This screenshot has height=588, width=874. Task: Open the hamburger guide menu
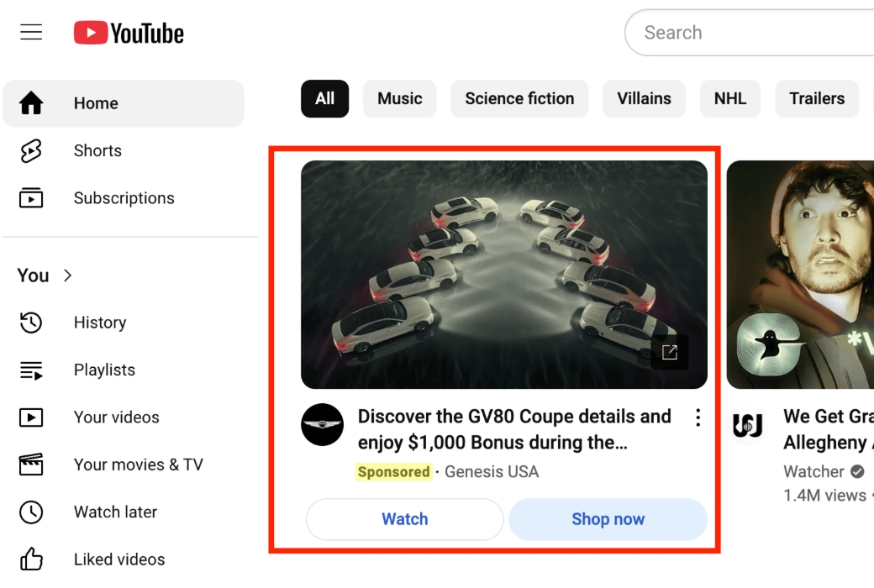(31, 33)
